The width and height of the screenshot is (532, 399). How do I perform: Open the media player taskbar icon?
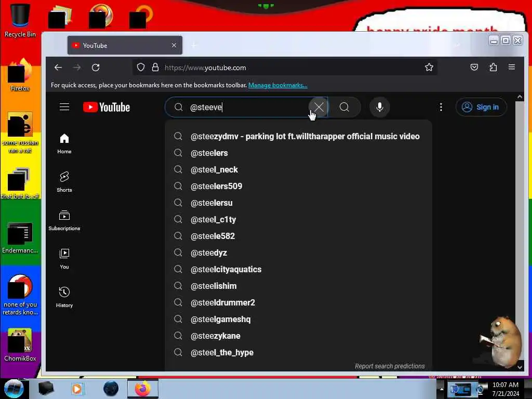point(77,389)
